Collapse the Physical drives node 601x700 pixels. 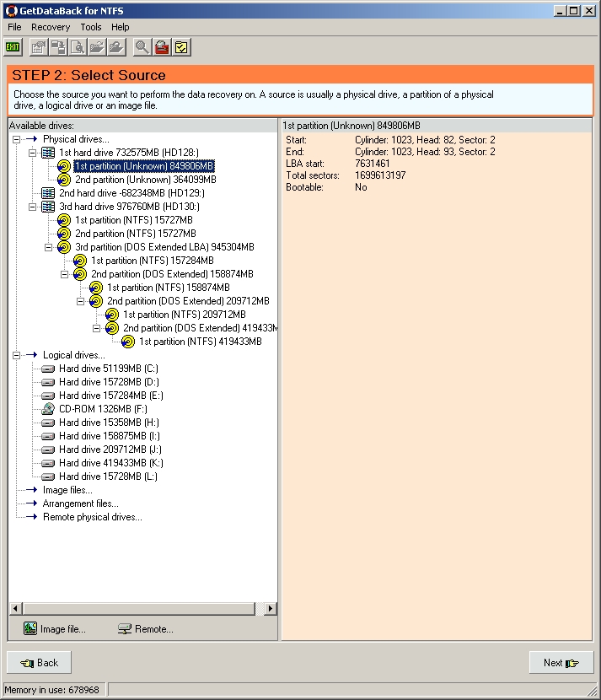[x=17, y=139]
